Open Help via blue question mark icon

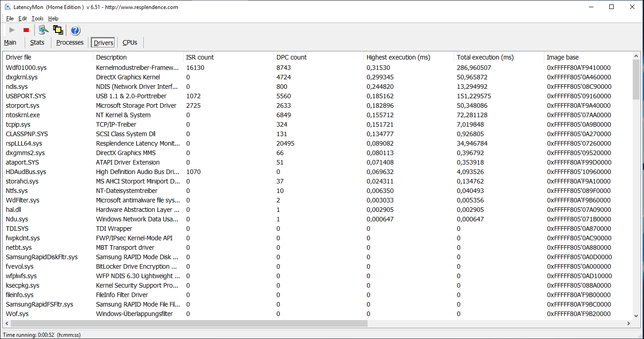tap(75, 30)
